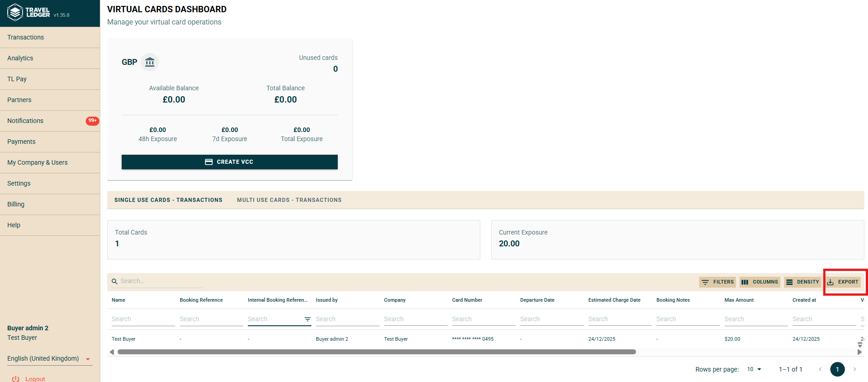This screenshot has height=382, width=868.
Task: Export the transactions table
Action: coord(843,282)
